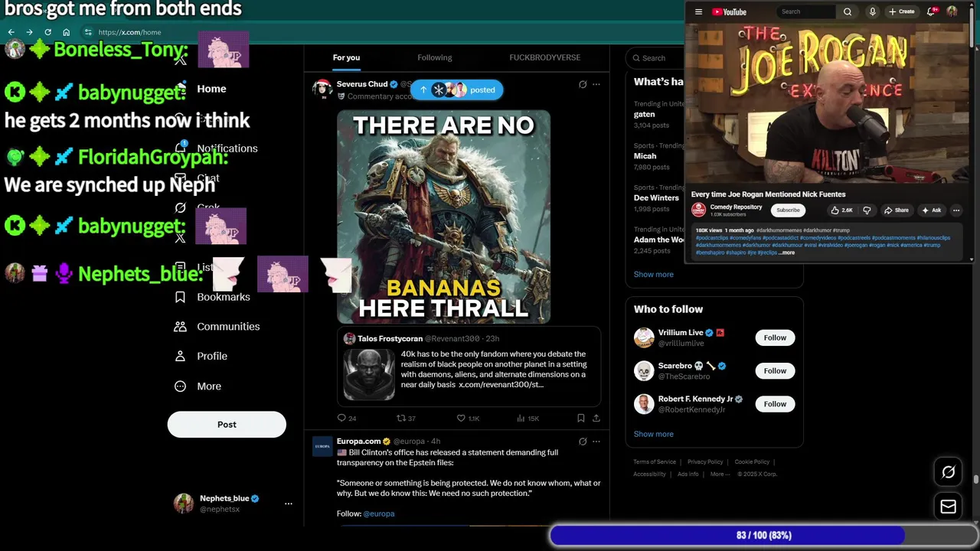Open the Terms of Service link
Screen dimensions: 980x551
point(655,462)
